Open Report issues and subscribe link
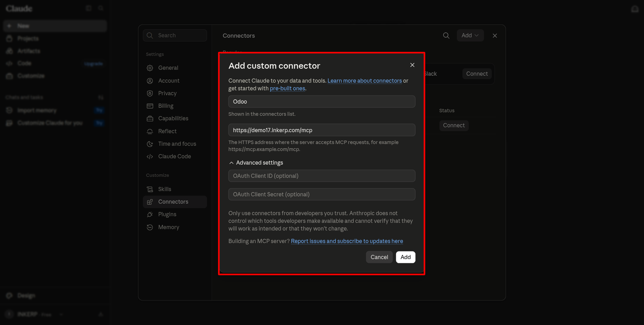The image size is (644, 325). tap(347, 241)
